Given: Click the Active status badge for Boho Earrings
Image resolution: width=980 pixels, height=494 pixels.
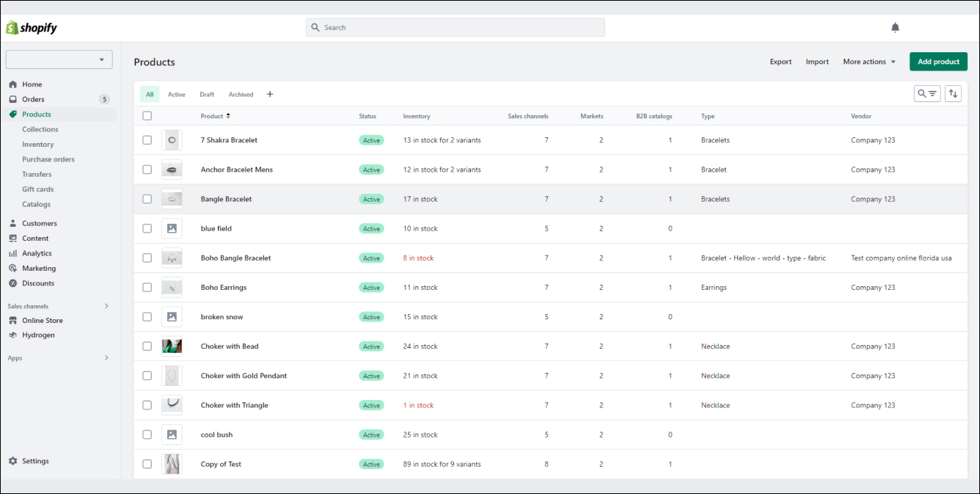Looking at the screenshot, I should coord(371,288).
